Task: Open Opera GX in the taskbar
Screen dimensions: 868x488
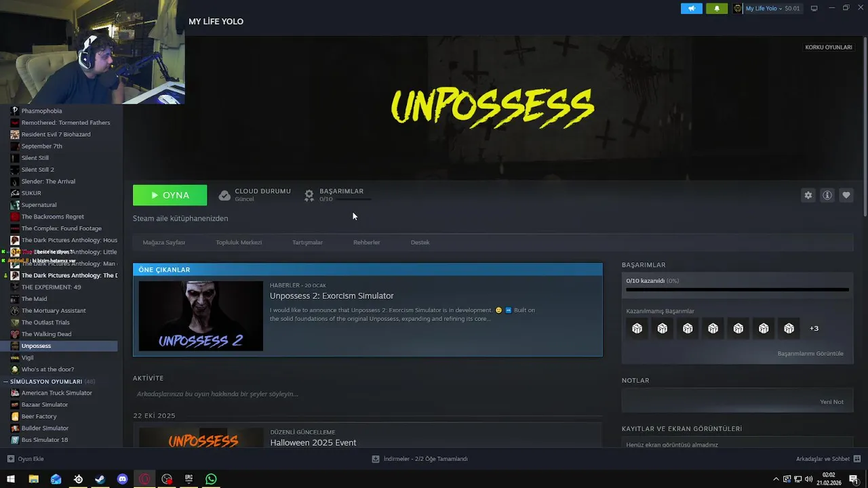Action: (144, 479)
